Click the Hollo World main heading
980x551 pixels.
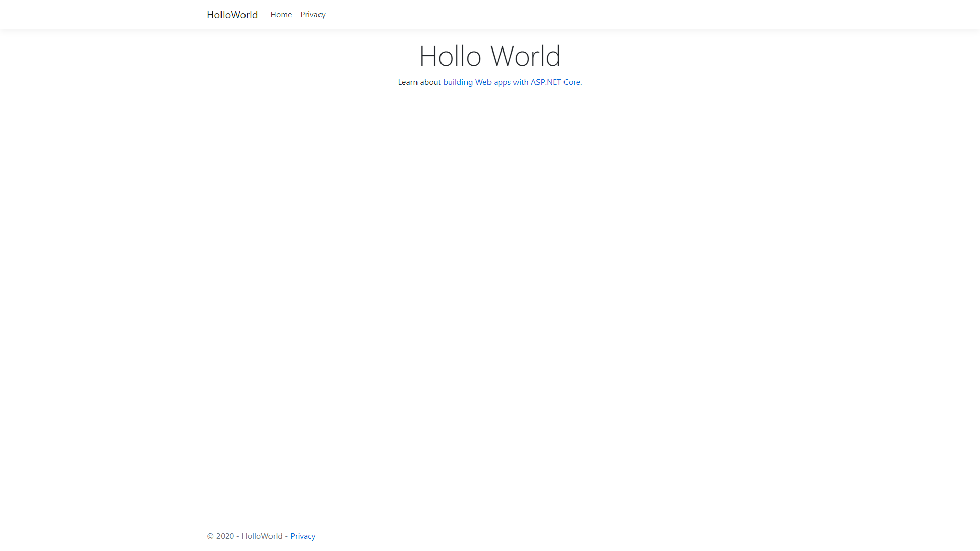tap(489, 56)
